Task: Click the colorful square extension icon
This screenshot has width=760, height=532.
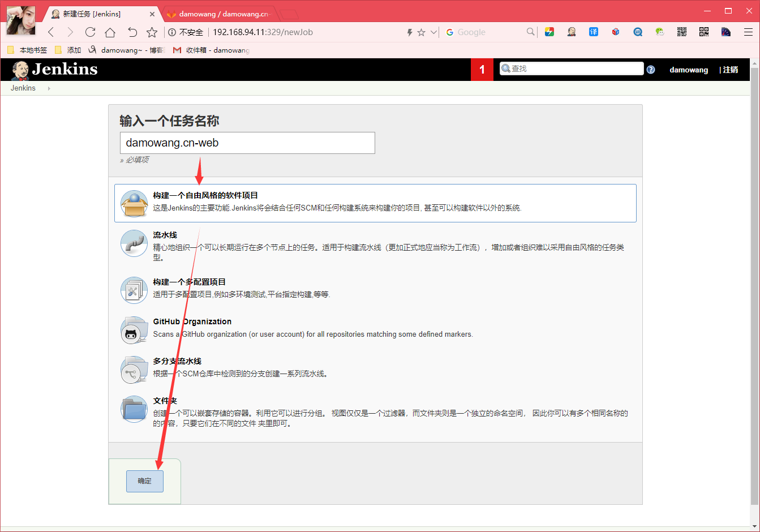Action: pos(549,32)
